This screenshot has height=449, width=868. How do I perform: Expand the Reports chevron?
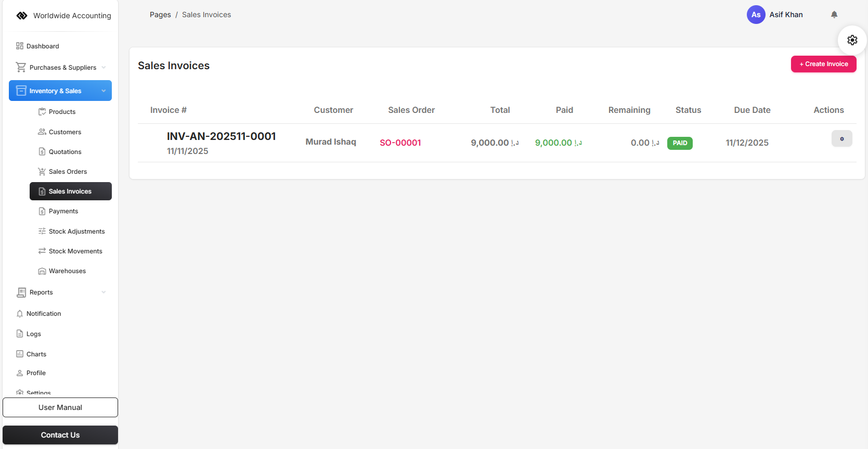tap(103, 292)
